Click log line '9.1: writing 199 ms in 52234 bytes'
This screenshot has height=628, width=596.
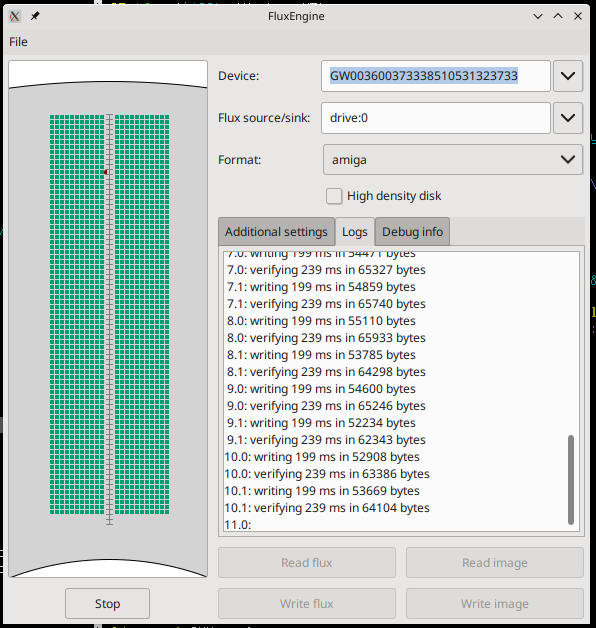[321, 423]
